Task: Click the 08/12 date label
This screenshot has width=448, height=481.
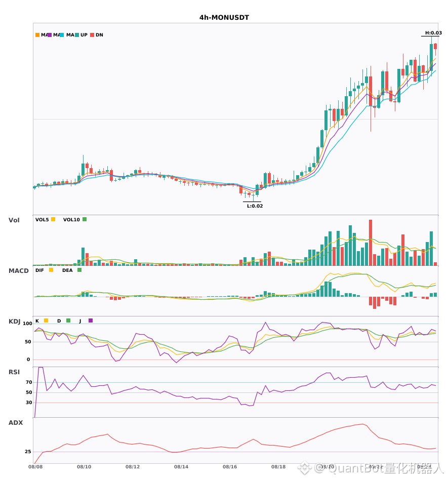Action: point(133,467)
